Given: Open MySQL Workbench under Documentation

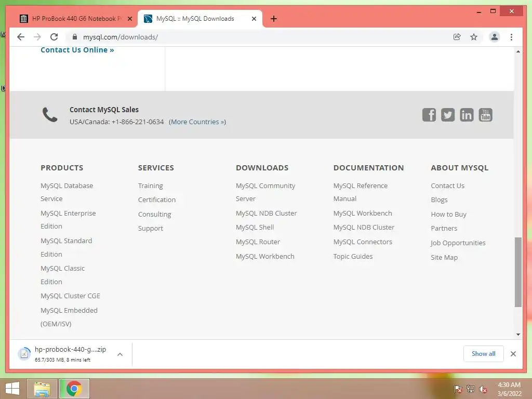Looking at the screenshot, I should [x=362, y=214].
